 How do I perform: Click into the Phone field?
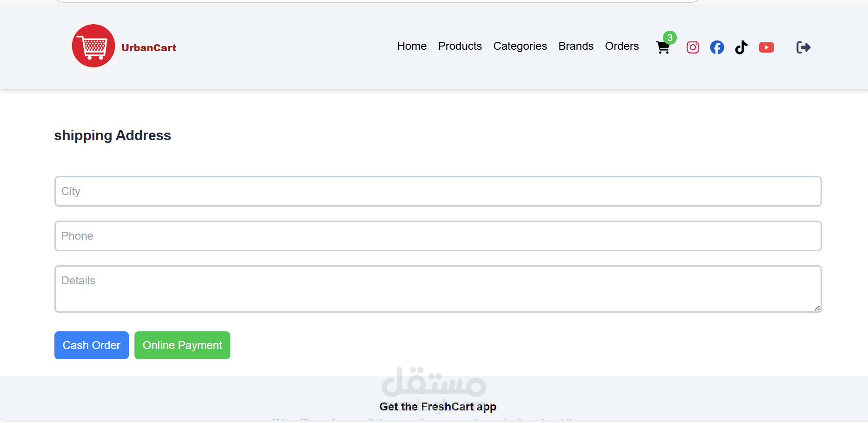click(x=438, y=236)
